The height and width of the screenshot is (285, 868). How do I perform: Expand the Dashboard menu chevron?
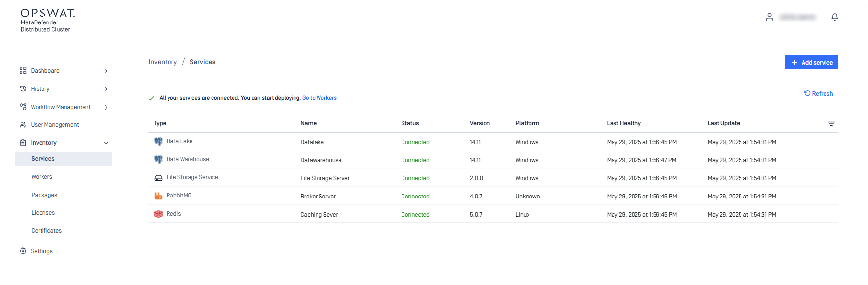click(x=106, y=71)
